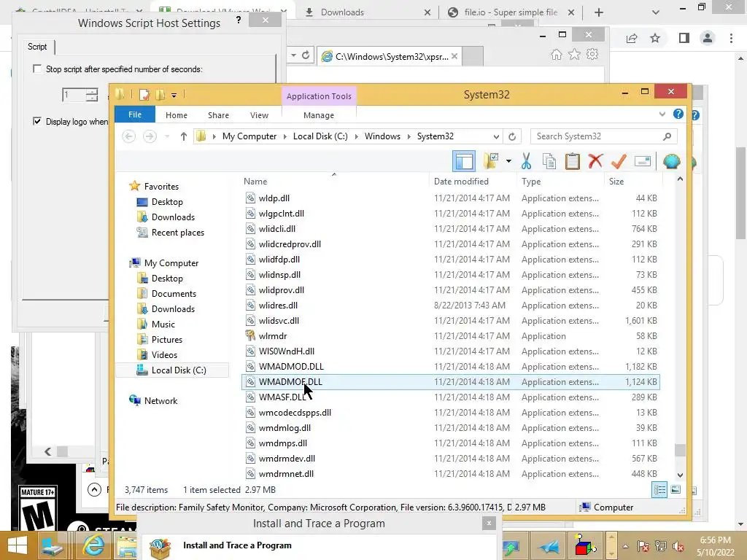Switch to Large icons view in status bar

tap(676, 489)
